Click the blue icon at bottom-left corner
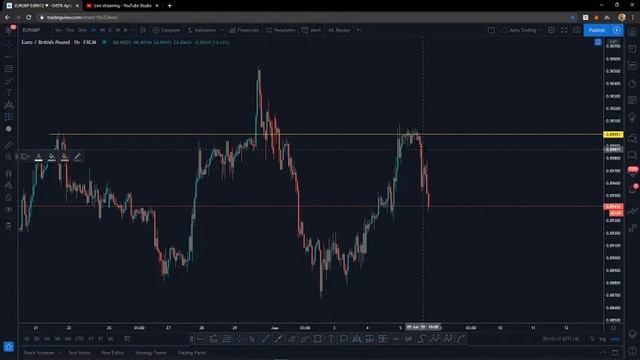640x360 pixels. (x=9, y=347)
